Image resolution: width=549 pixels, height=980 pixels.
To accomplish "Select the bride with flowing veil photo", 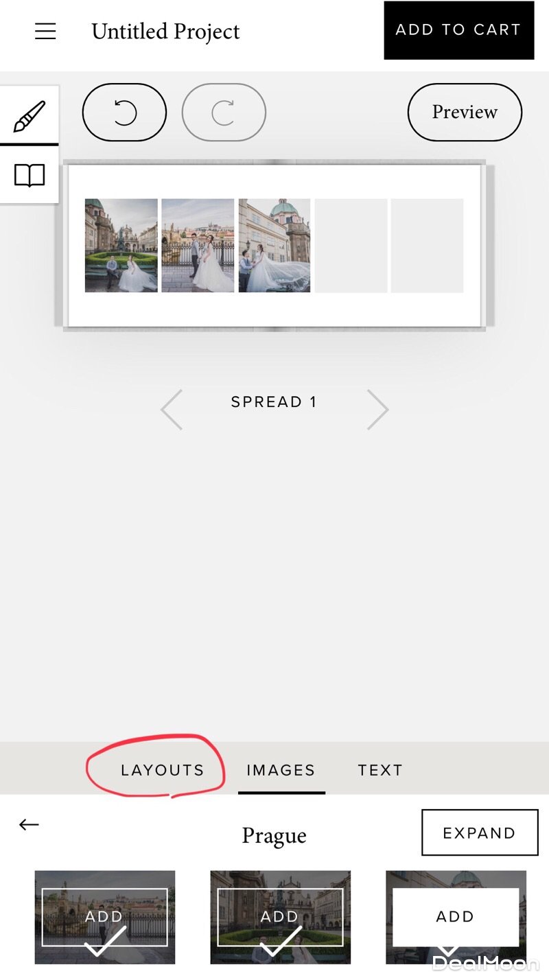I will 274,246.
